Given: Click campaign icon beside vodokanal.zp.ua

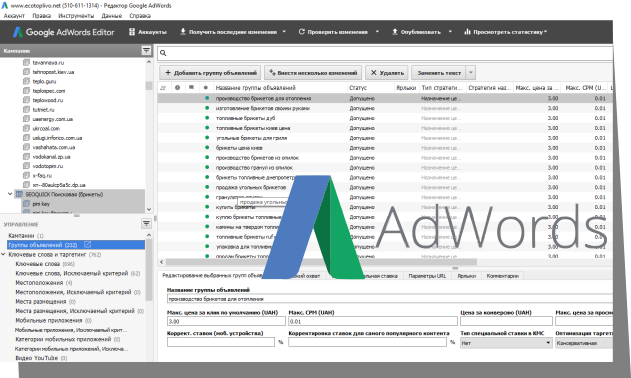Looking at the screenshot, I should (26, 157).
